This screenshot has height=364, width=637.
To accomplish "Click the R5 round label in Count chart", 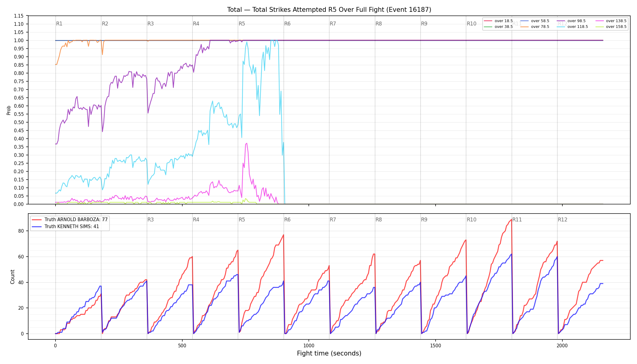I will [x=242, y=220].
